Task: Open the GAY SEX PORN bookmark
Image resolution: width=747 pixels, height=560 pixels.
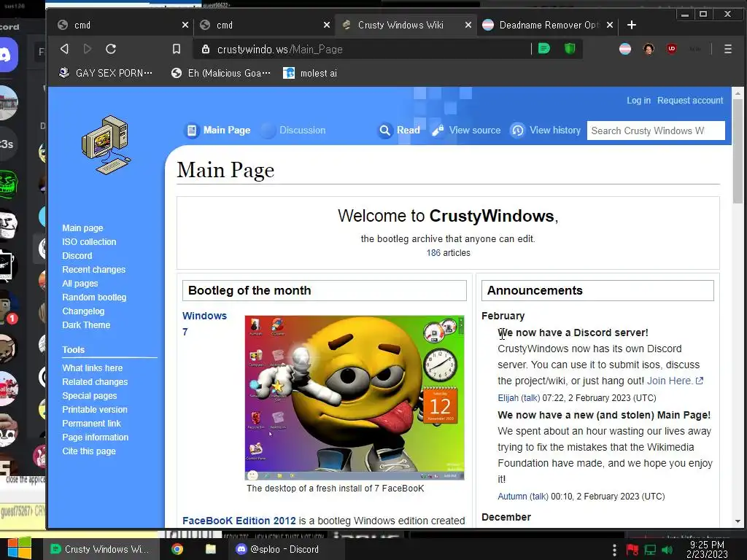Action: (x=105, y=73)
